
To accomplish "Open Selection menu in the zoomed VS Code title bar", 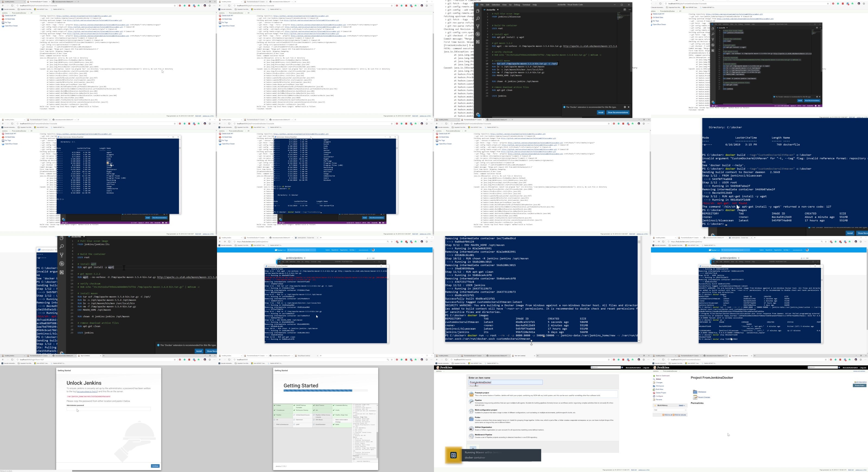I will (x=496, y=5).
